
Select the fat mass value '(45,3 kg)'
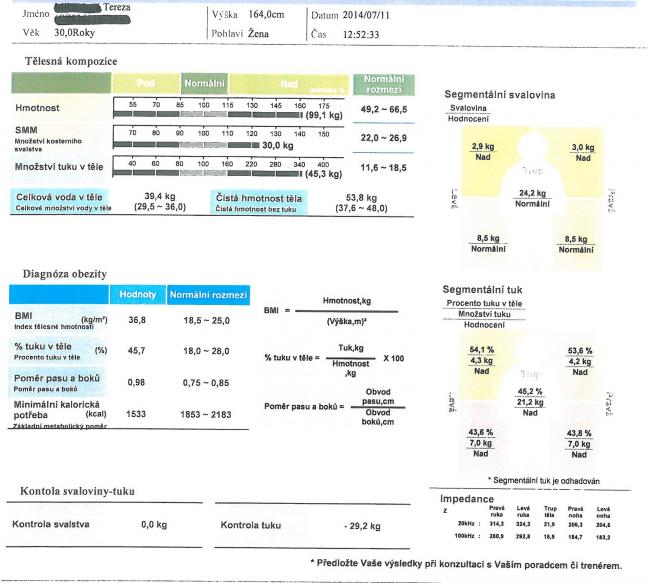pos(324,174)
